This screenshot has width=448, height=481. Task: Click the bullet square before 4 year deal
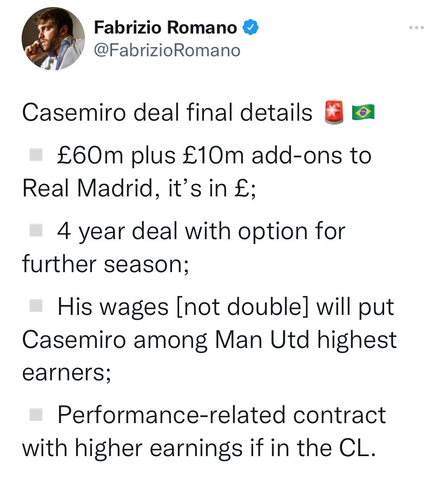[x=36, y=232]
